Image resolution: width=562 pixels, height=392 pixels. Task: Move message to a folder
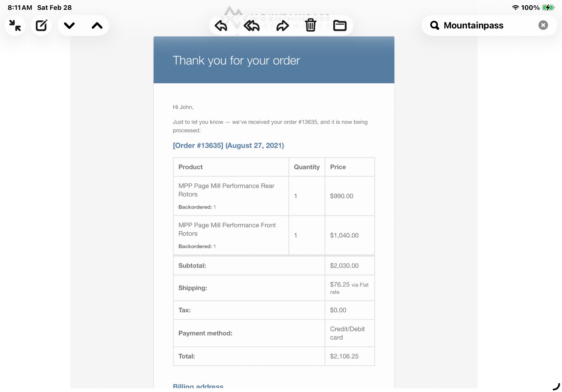coord(340,26)
